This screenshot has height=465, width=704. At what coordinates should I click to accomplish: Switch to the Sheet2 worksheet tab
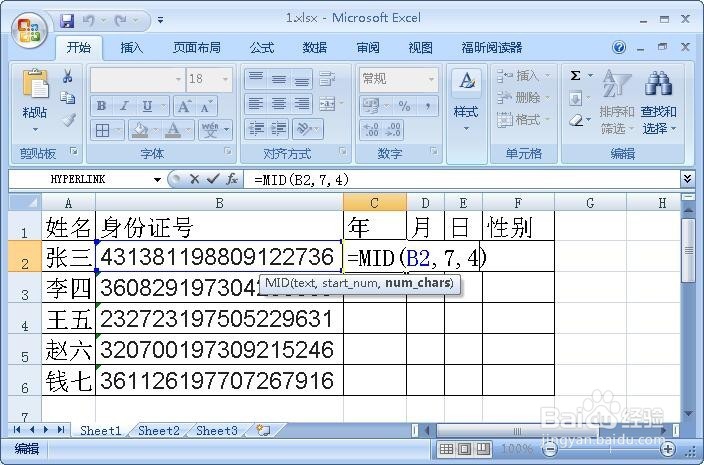click(x=158, y=430)
